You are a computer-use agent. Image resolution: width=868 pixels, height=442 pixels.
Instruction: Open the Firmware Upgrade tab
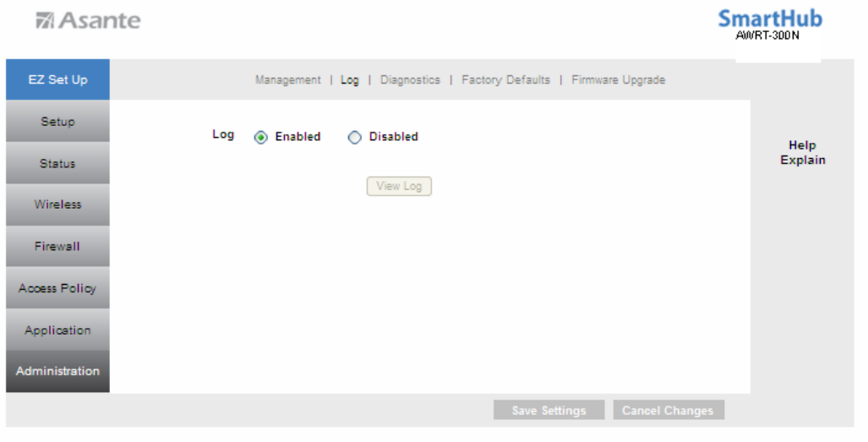click(619, 80)
